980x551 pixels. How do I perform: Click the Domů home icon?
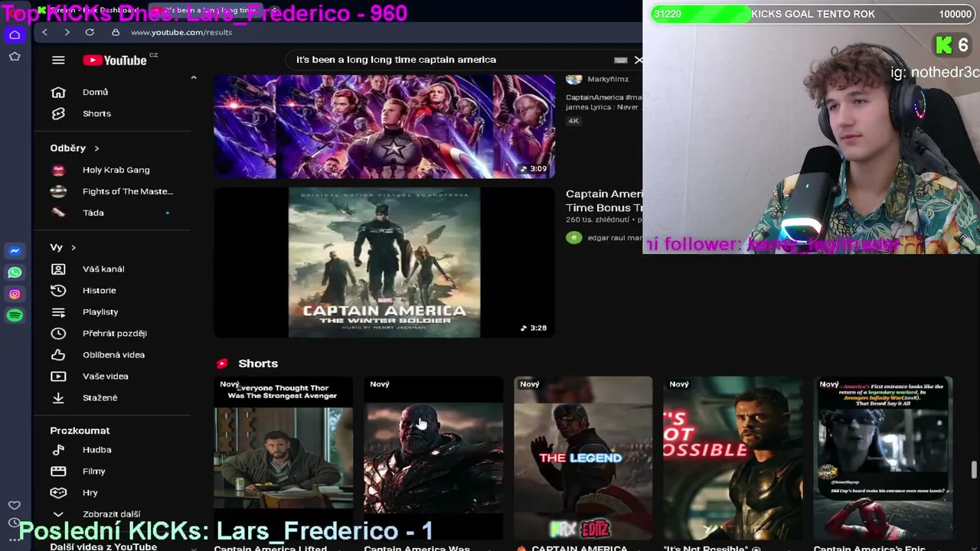58,92
